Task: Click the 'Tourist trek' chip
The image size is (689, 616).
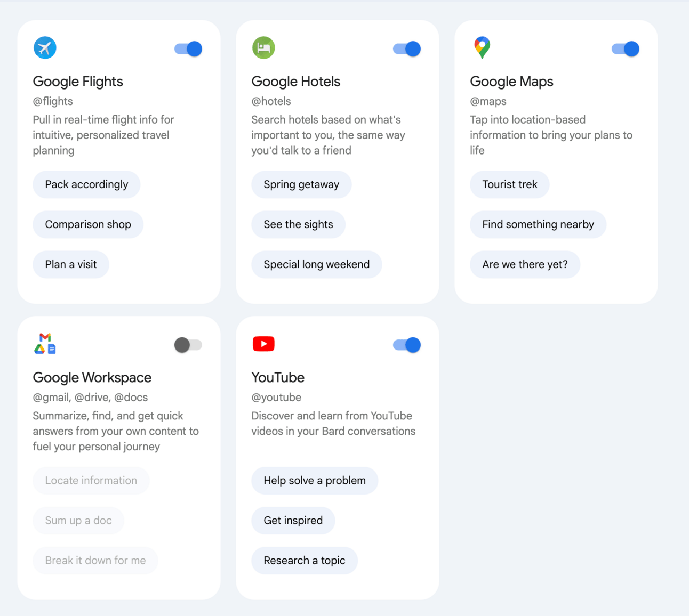Action: tap(510, 184)
